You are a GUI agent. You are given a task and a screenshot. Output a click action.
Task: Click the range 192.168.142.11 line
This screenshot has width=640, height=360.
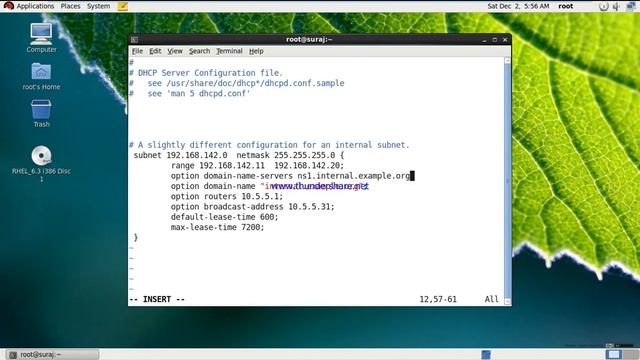257,165
